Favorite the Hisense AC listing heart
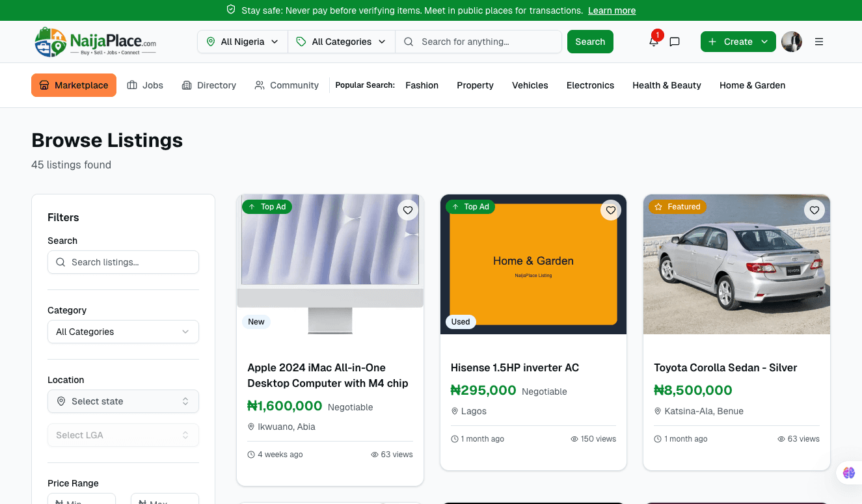This screenshot has width=862, height=504. [611, 210]
